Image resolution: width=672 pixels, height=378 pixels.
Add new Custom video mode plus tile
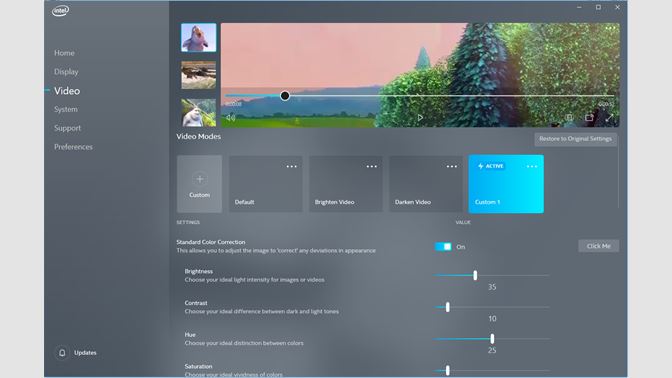tap(200, 184)
